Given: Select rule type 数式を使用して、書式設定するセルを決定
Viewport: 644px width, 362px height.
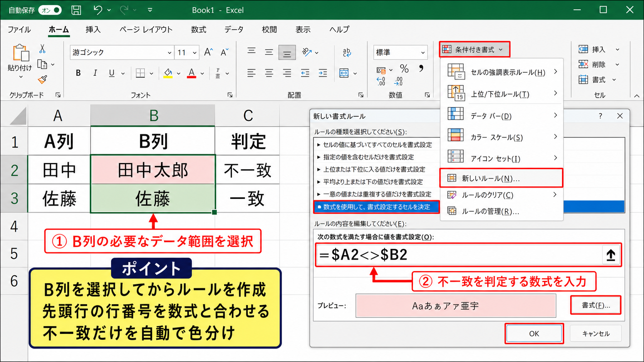Looking at the screenshot, I should coord(377,207).
